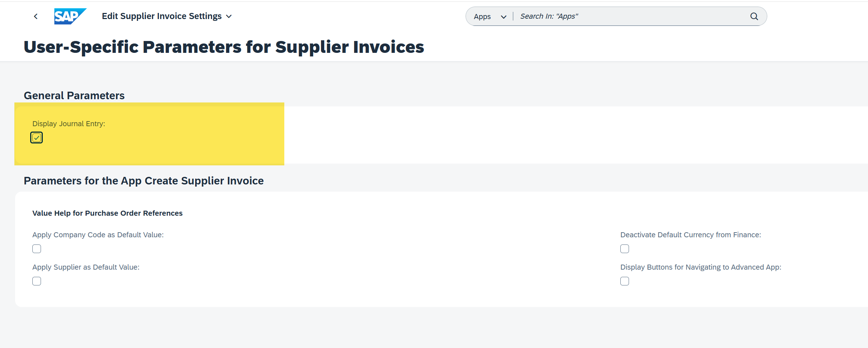Click the search magnifier icon
Screen dimensions: 868x348
click(x=754, y=17)
